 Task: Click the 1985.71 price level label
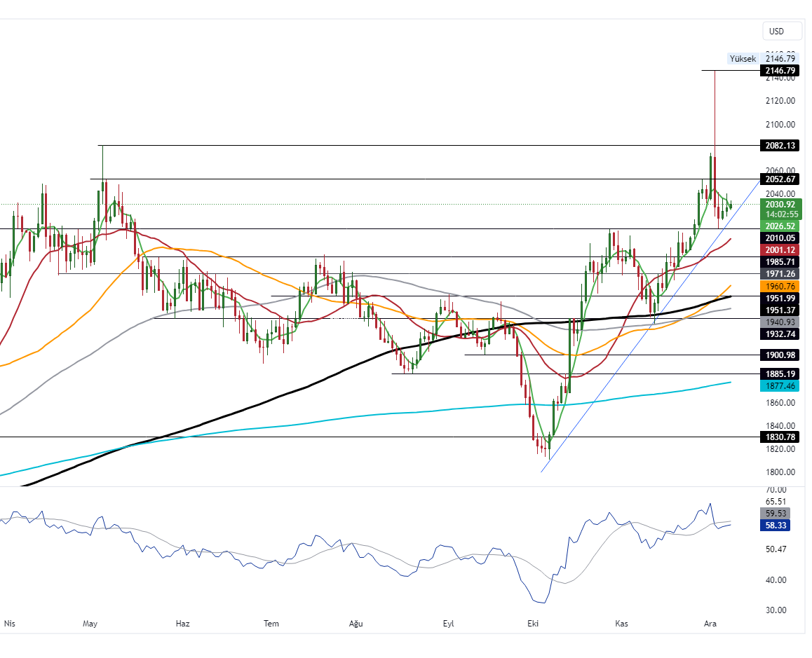[x=780, y=262]
